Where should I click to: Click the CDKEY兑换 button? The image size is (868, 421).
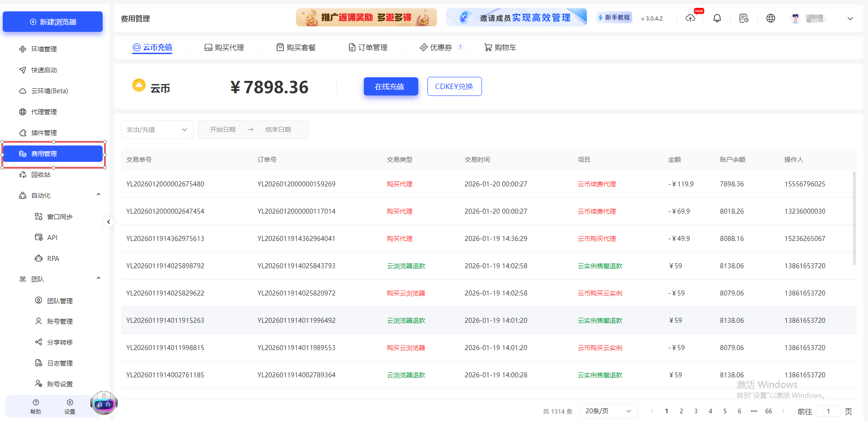click(x=454, y=86)
